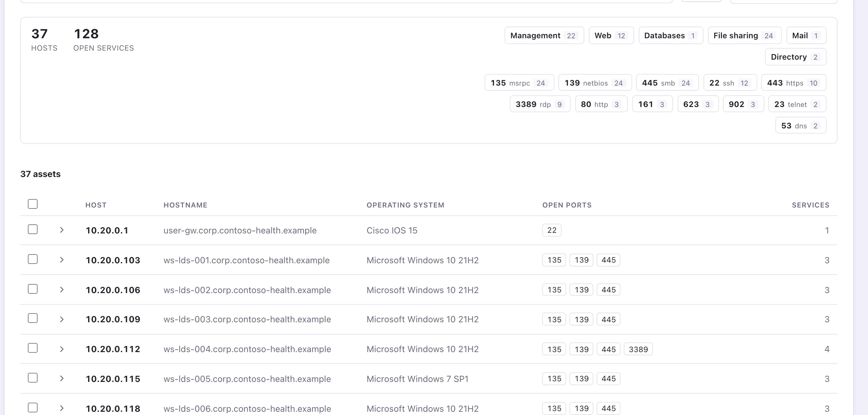This screenshot has width=868, height=415.
Task: Select checkbox for host 10.20.0.103
Action: tap(33, 259)
